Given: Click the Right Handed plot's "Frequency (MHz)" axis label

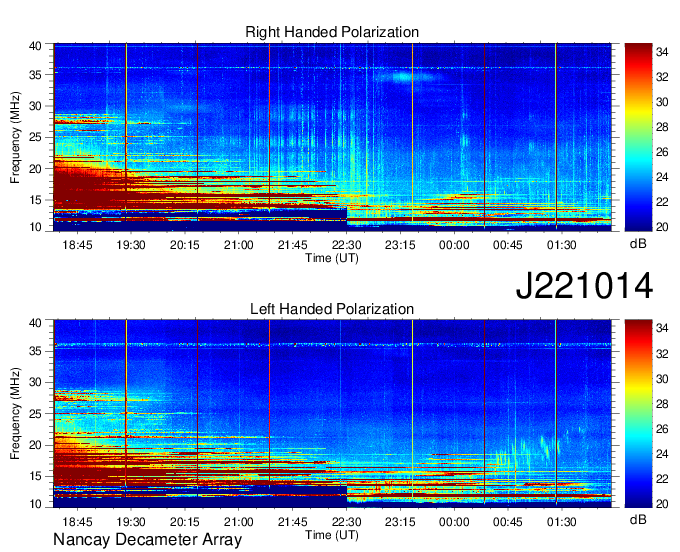Looking at the screenshot, I should 15,137.
